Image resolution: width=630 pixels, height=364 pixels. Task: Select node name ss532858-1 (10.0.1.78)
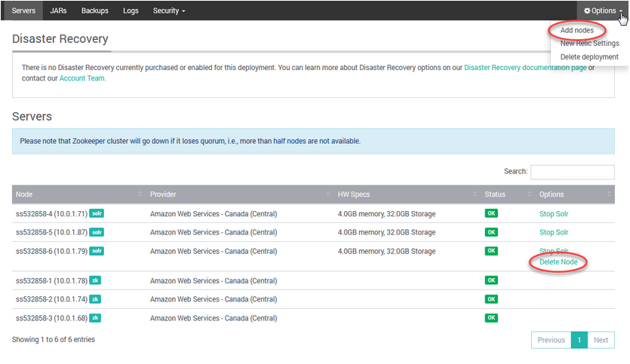[51, 281]
